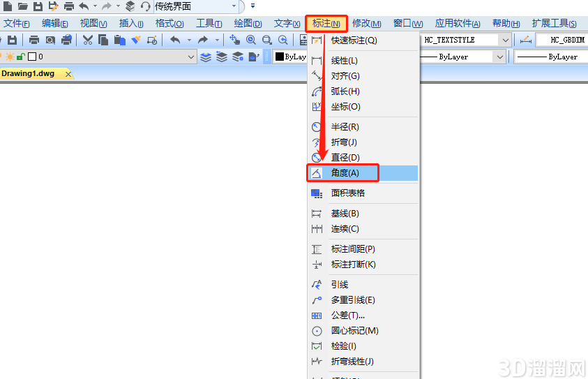Choose 直径(D) diameter dimension
This screenshot has height=379, width=588.
point(362,158)
